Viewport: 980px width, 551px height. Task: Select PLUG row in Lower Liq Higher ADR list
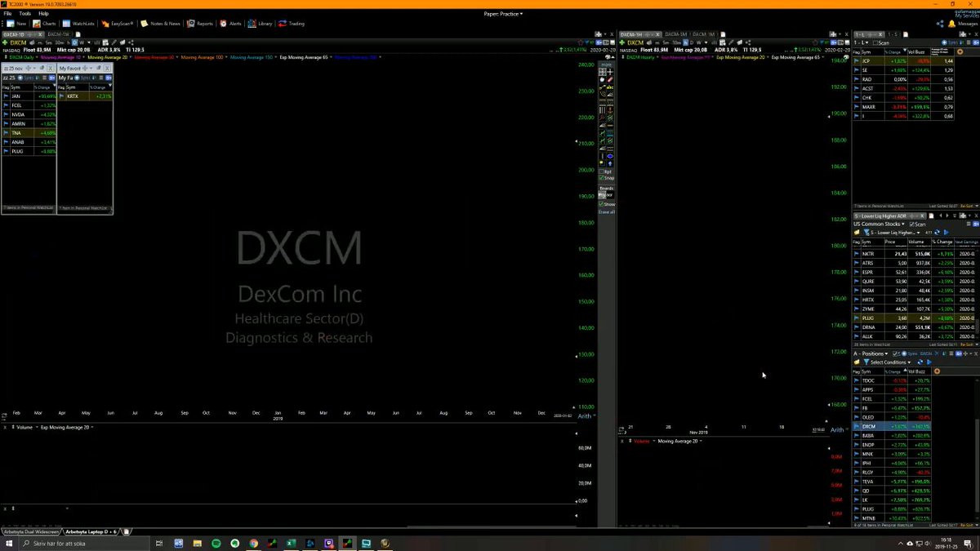pyautogui.click(x=913, y=318)
